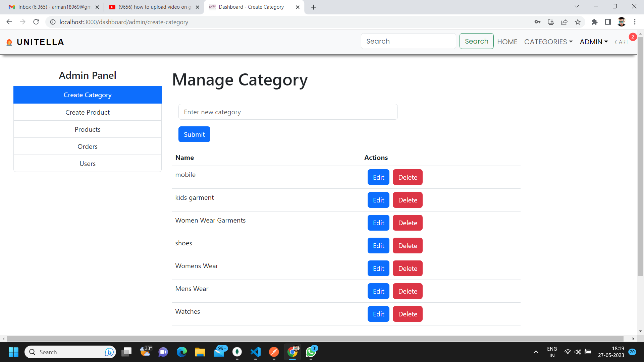The width and height of the screenshot is (644, 362).
Task: Switch to the Gmail Inbox tab
Action: (50, 7)
